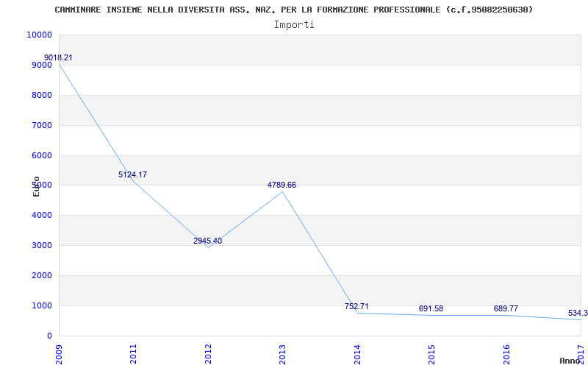Click y-axis value 1000
Screen dimensions: 588x368
click(41, 305)
